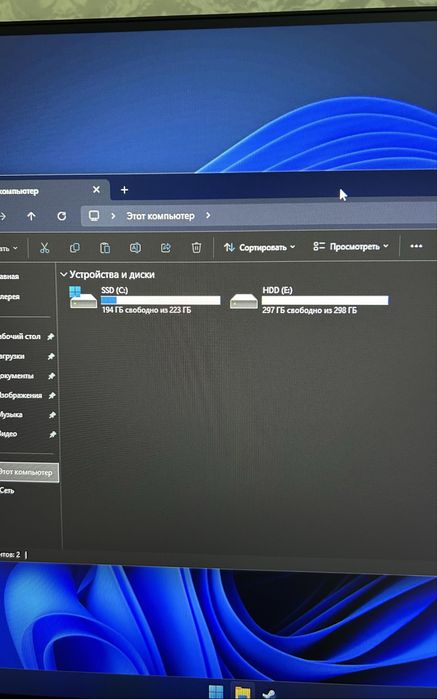Add a new tab with plus button
Screen dimensions: 437x699
click(x=124, y=190)
